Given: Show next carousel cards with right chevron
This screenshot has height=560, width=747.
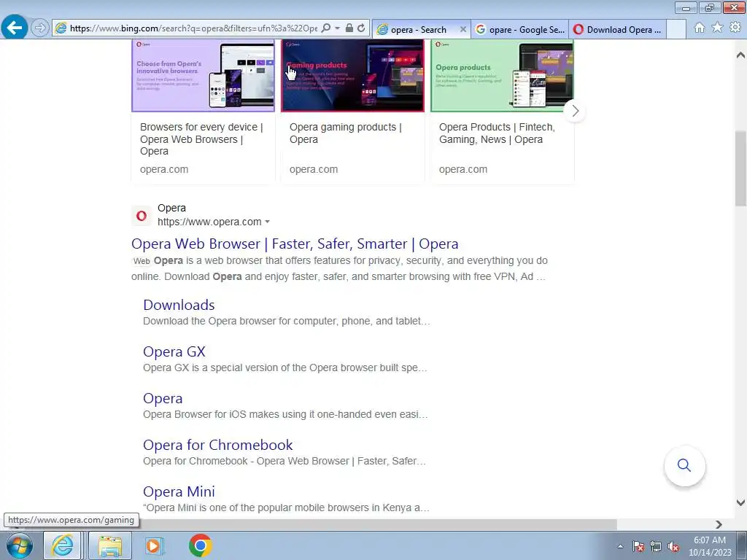Looking at the screenshot, I should (575, 111).
